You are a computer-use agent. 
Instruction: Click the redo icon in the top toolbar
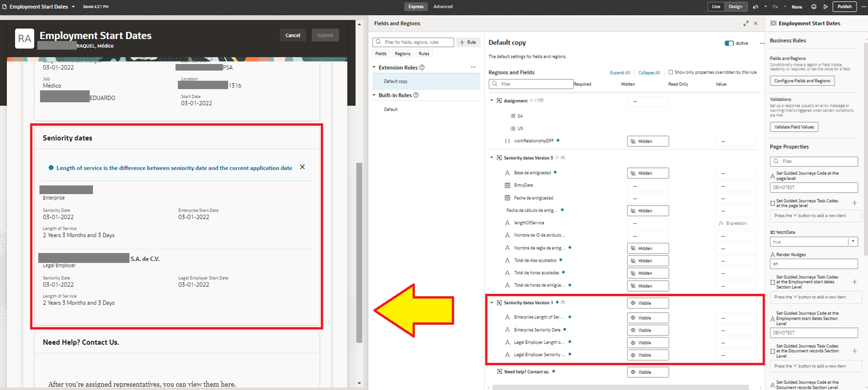[775, 6]
